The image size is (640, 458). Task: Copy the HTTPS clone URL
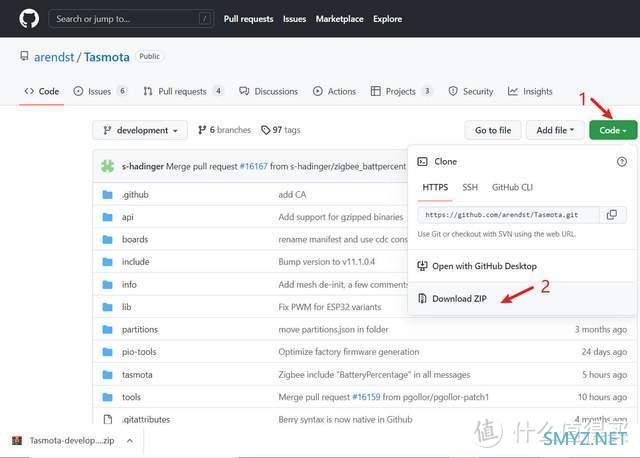click(x=611, y=215)
